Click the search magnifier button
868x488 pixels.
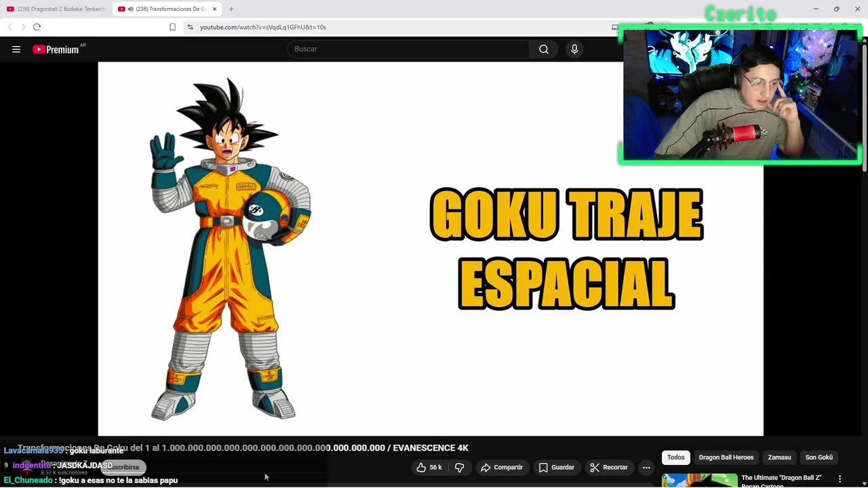(544, 49)
